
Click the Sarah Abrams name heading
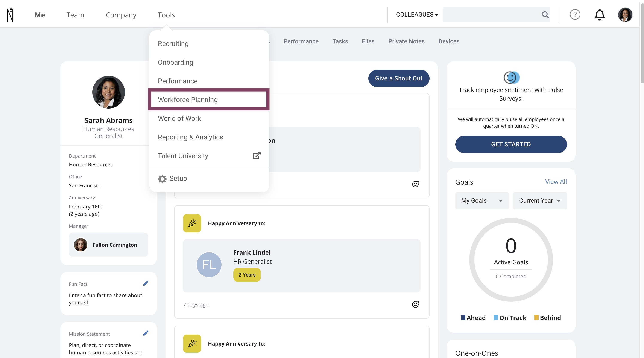click(108, 121)
